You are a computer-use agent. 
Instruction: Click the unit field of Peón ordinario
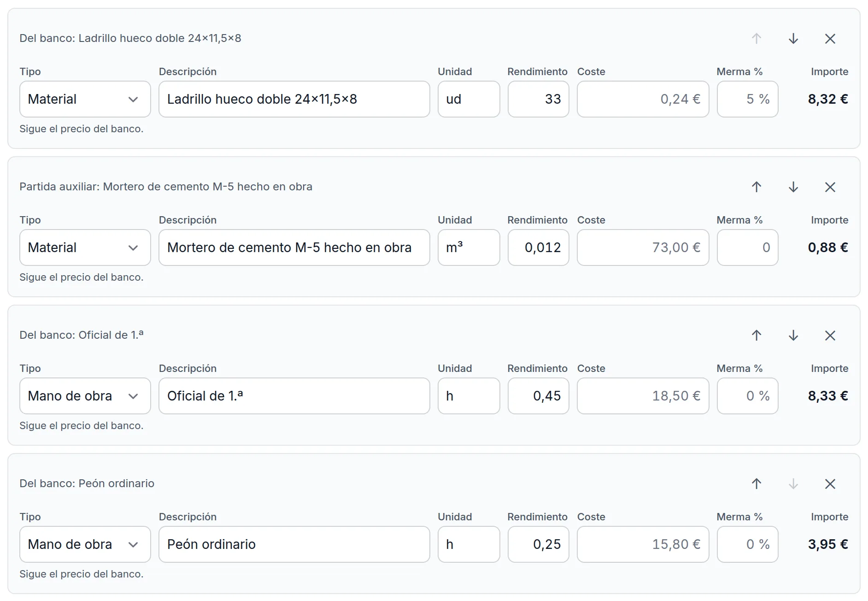469,544
